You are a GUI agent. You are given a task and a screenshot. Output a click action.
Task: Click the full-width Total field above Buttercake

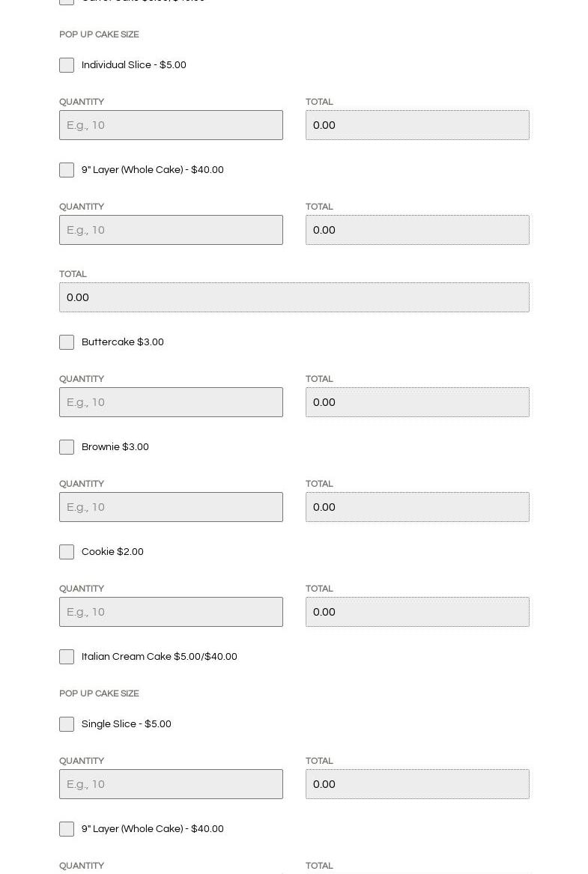point(294,297)
